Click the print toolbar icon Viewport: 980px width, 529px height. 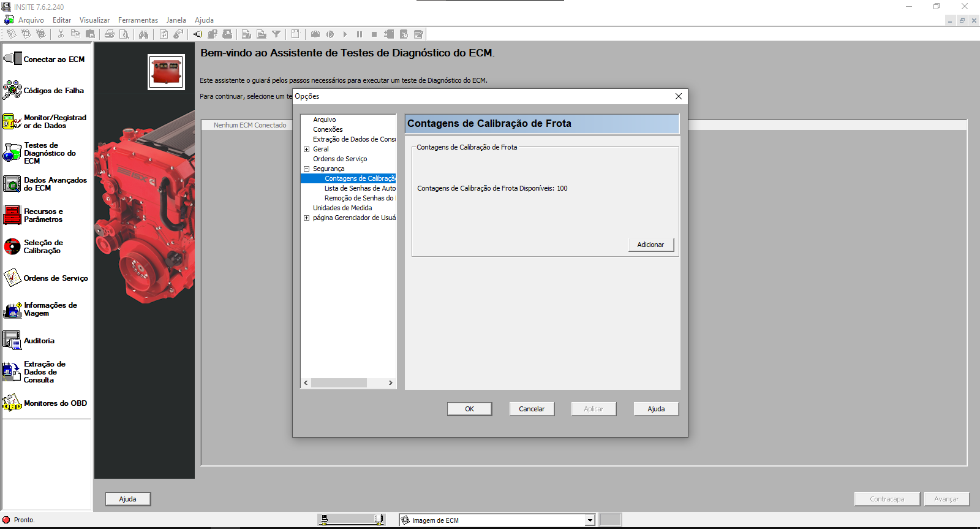pos(110,34)
